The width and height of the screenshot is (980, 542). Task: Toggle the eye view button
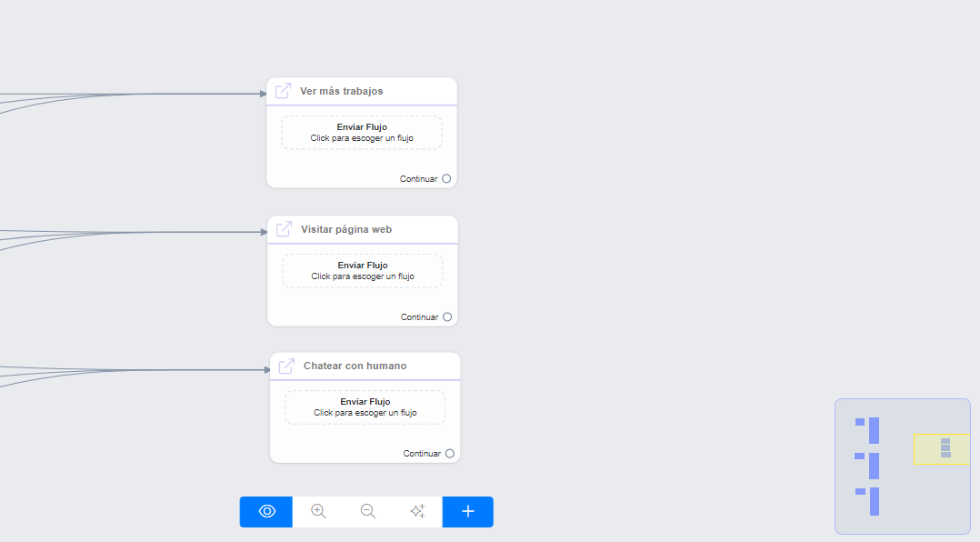[x=266, y=511]
